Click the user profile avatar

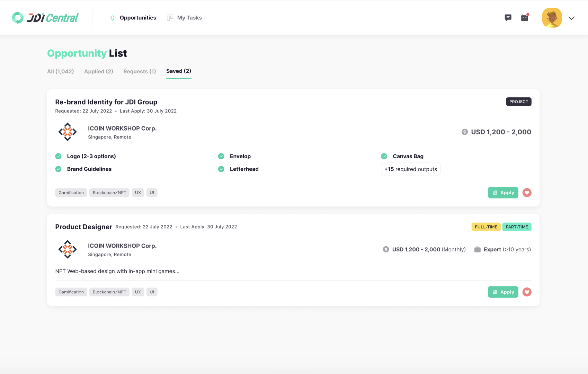pos(552,18)
